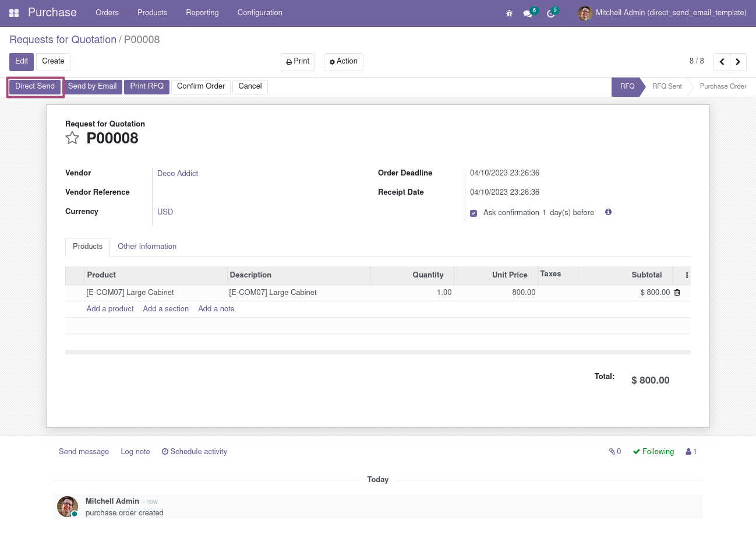Open Mitchell Admin user menu
756x534 pixels.
[662, 13]
